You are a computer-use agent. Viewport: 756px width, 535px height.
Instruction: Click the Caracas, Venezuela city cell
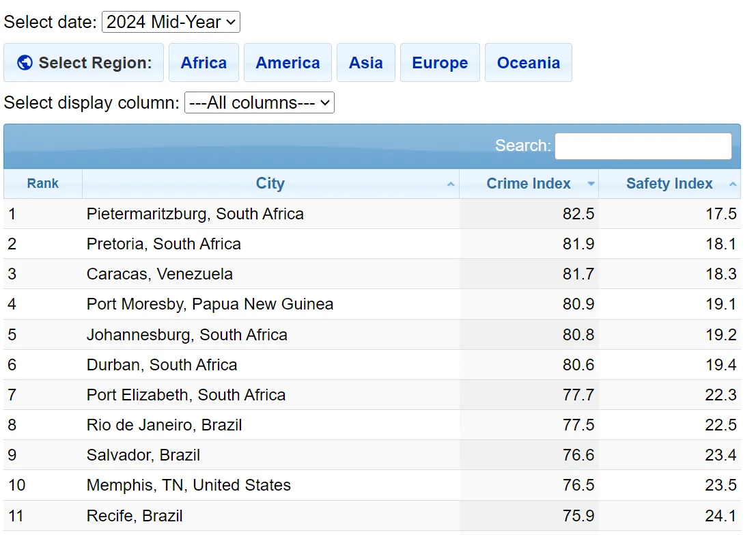tap(159, 274)
